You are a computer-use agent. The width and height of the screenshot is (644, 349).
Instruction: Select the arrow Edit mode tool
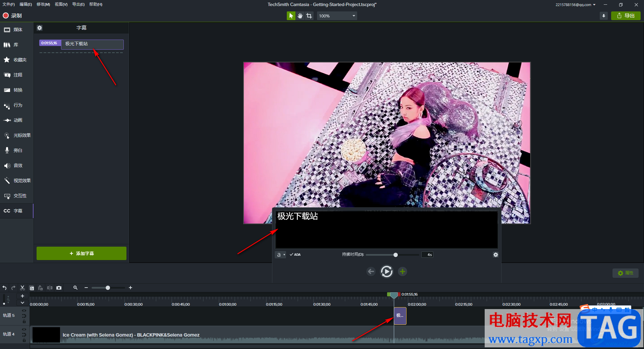pyautogui.click(x=291, y=16)
